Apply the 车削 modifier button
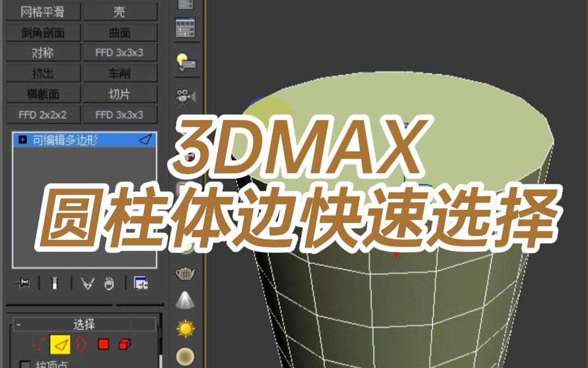 coord(121,73)
